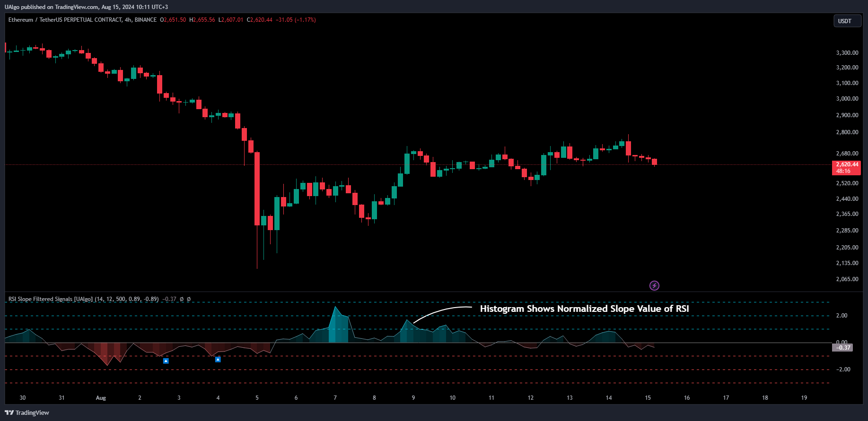Click the high price value H2,655.56
This screenshot has height=421, width=868.
(x=202, y=20)
